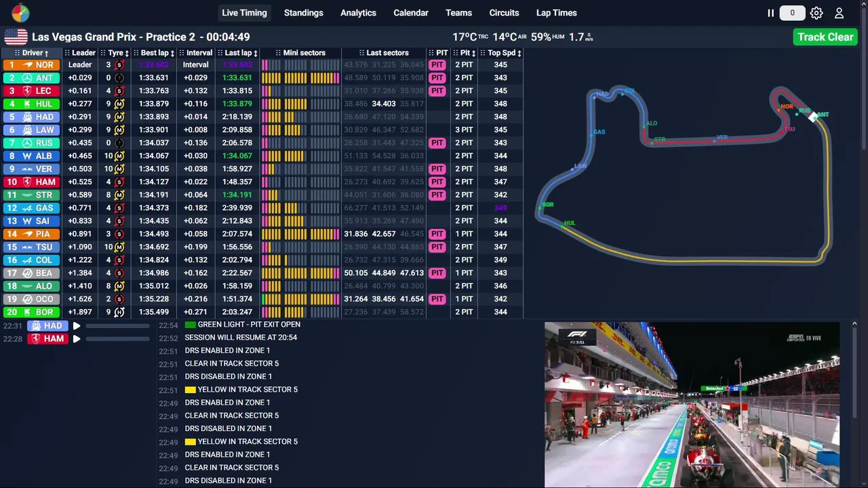The image size is (868, 488).
Task: Click the BOR driver badge in table
Action: point(32,312)
